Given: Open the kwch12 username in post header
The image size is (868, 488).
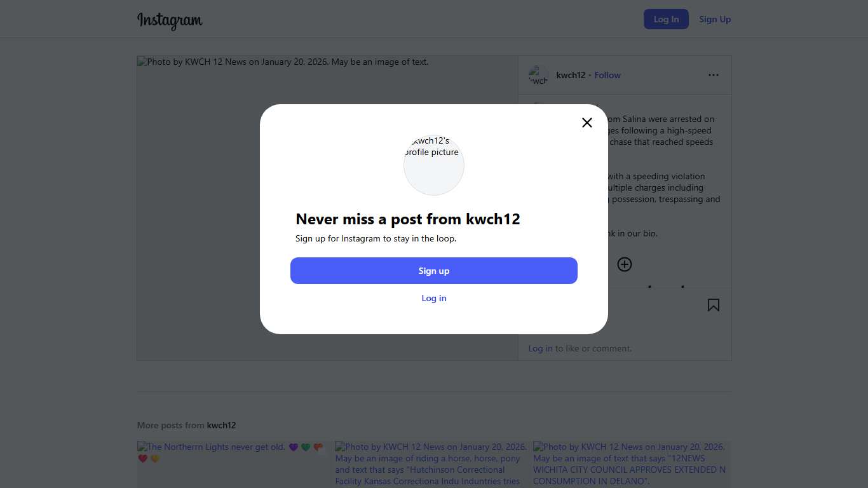Looking at the screenshot, I should [571, 75].
